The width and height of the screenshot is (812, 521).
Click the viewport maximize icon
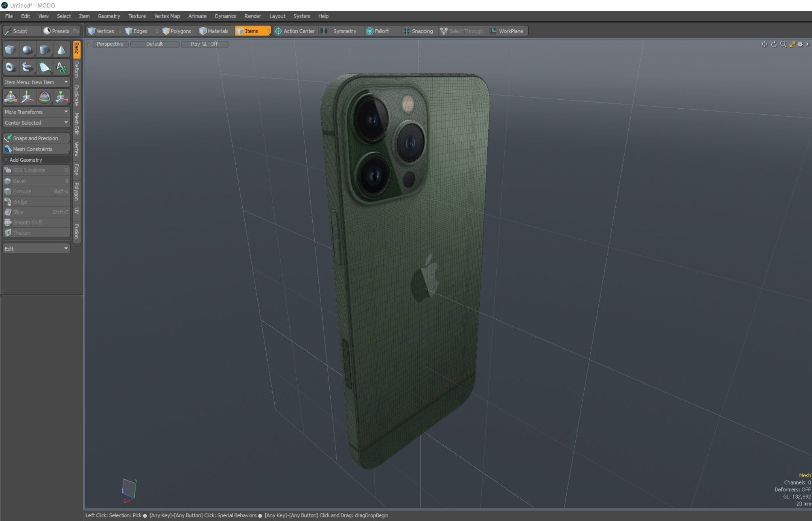[x=792, y=44]
